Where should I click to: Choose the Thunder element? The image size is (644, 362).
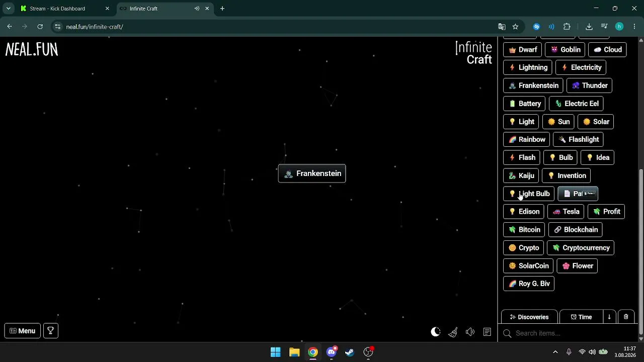click(589, 85)
